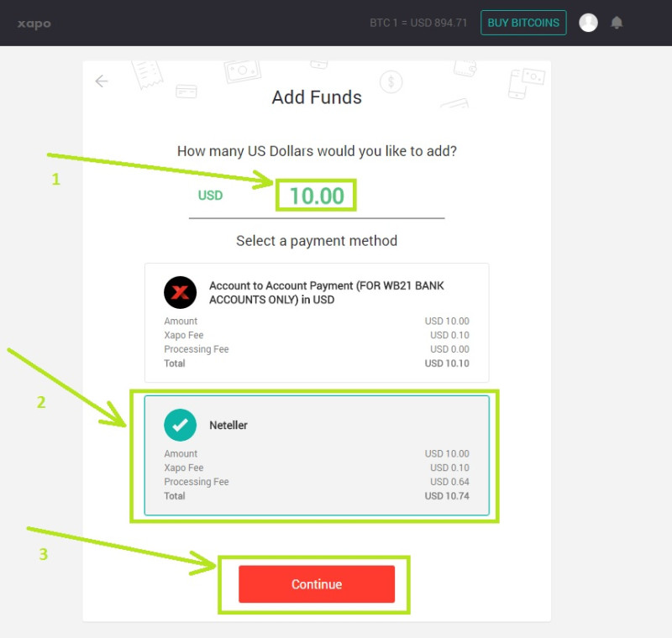Click the BUY BITCOINS button
The width and height of the screenshot is (672, 638).
click(523, 23)
